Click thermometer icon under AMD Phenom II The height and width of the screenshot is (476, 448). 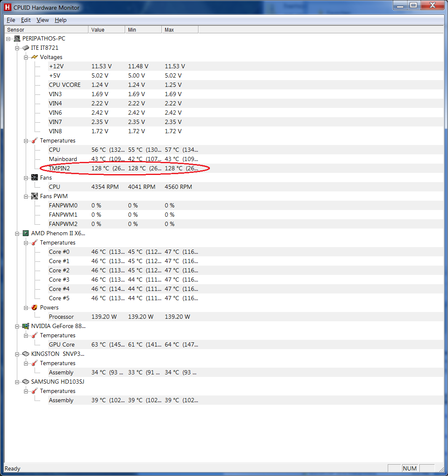click(35, 242)
